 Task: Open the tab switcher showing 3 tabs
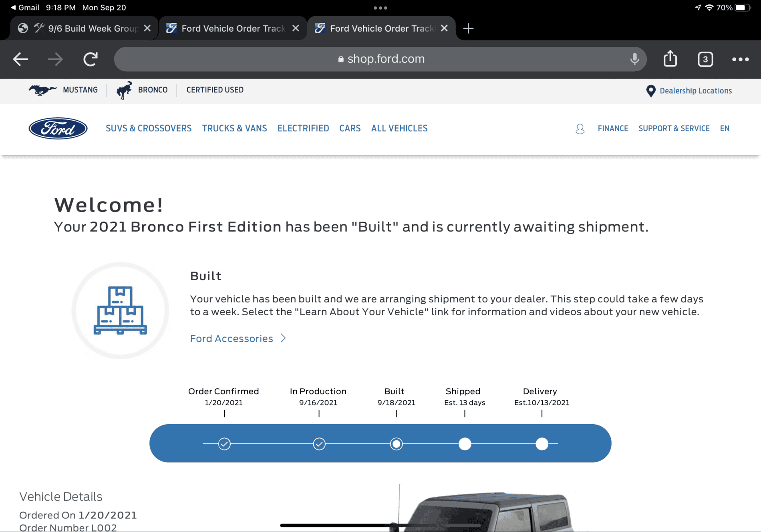pos(705,59)
